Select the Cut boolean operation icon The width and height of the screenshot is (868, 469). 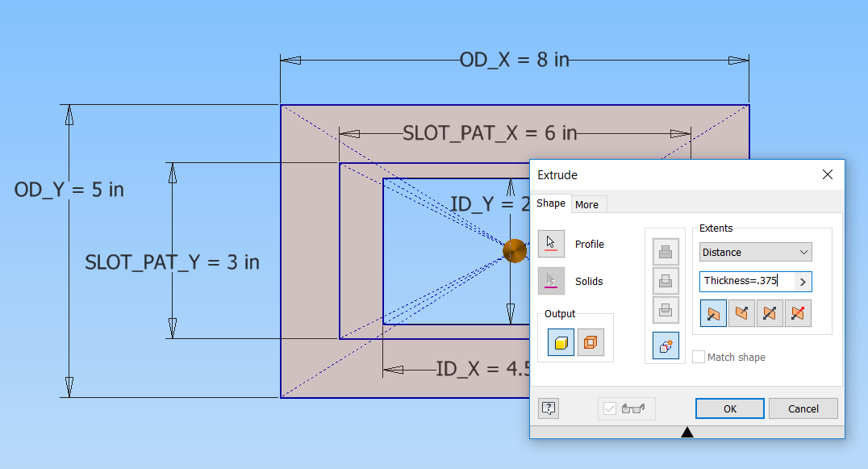coord(666,281)
